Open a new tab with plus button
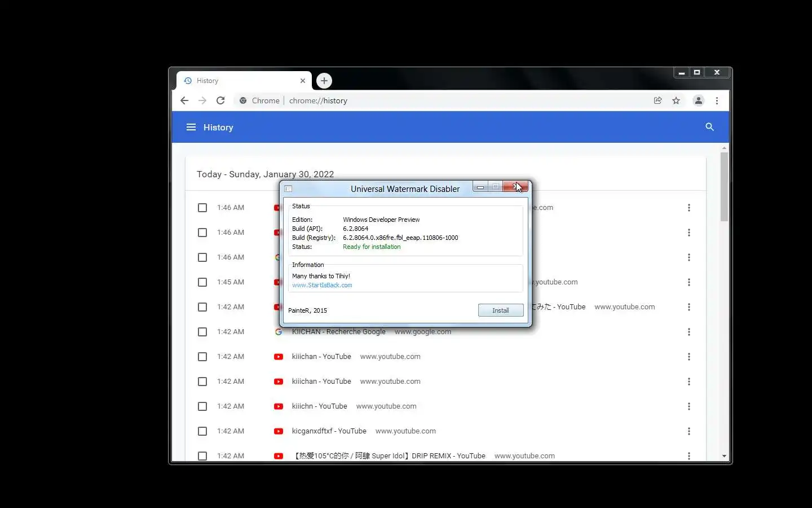This screenshot has width=812, height=508. 324,81
